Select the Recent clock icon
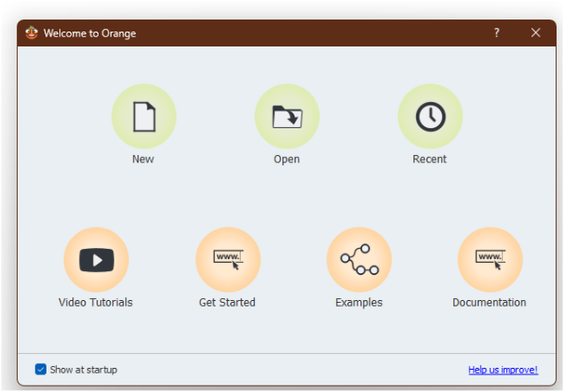 tap(429, 116)
